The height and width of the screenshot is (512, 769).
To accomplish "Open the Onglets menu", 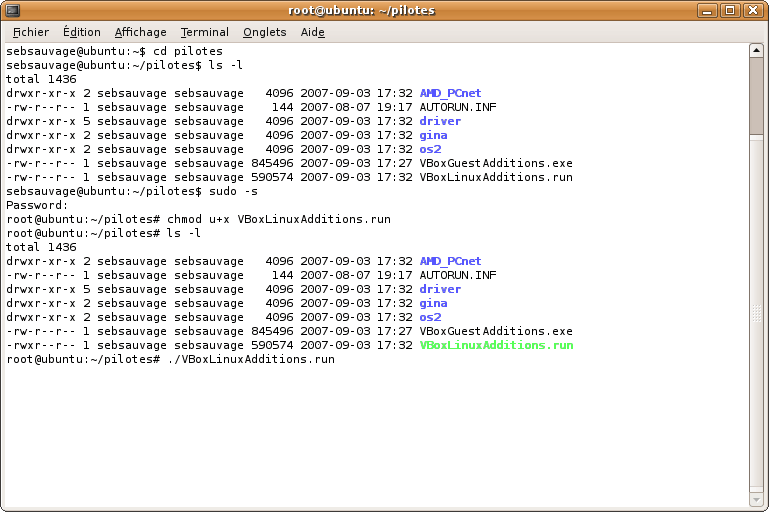I will click(x=265, y=32).
